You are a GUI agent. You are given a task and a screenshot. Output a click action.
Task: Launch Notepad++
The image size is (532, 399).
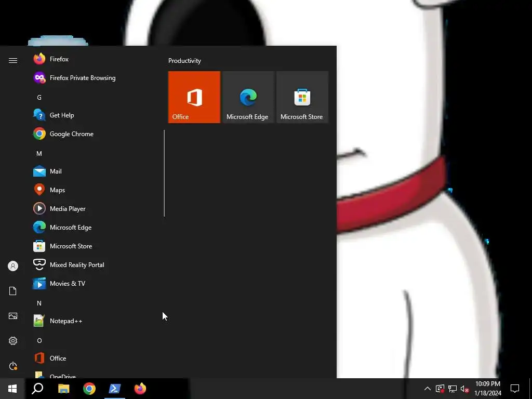95,321
